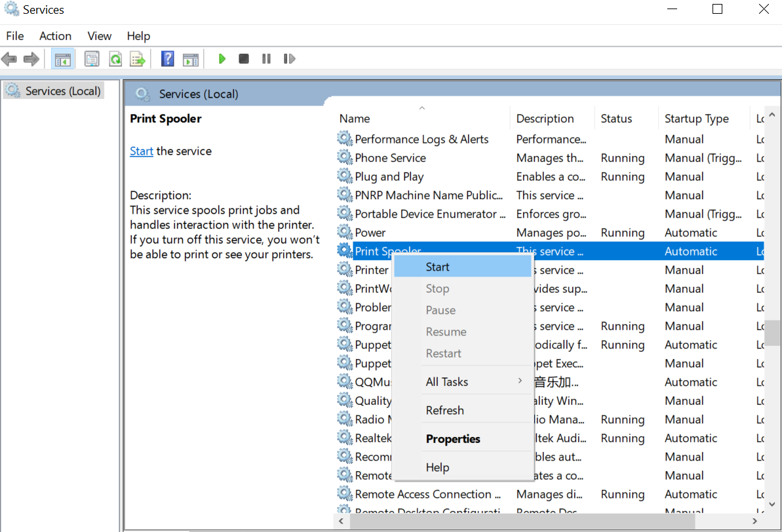Screen dimensions: 782x532
Task: Click the Start the service link
Action: (141, 151)
